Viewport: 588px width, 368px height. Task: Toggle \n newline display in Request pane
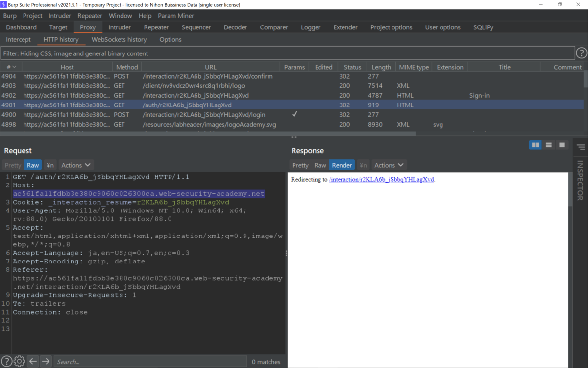50,165
